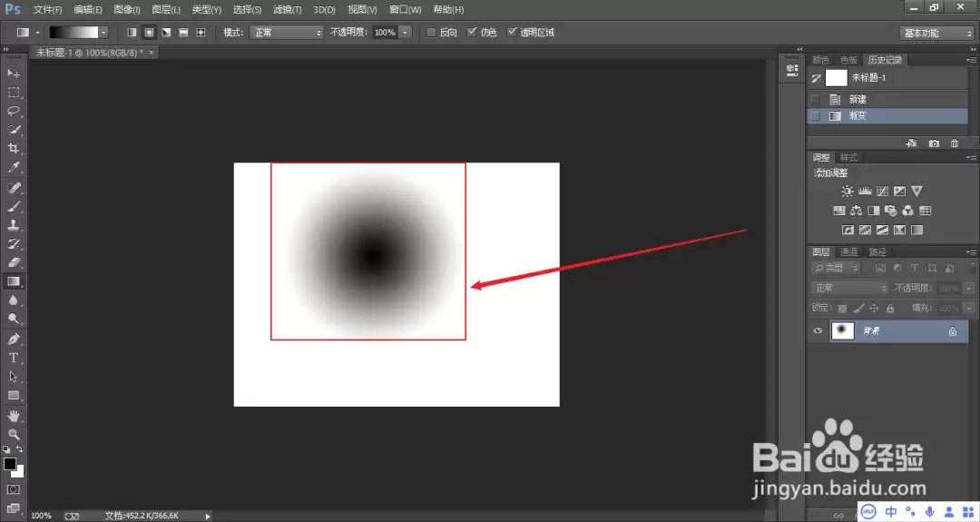
Task: Select the Path Selection tool
Action: [x=14, y=377]
